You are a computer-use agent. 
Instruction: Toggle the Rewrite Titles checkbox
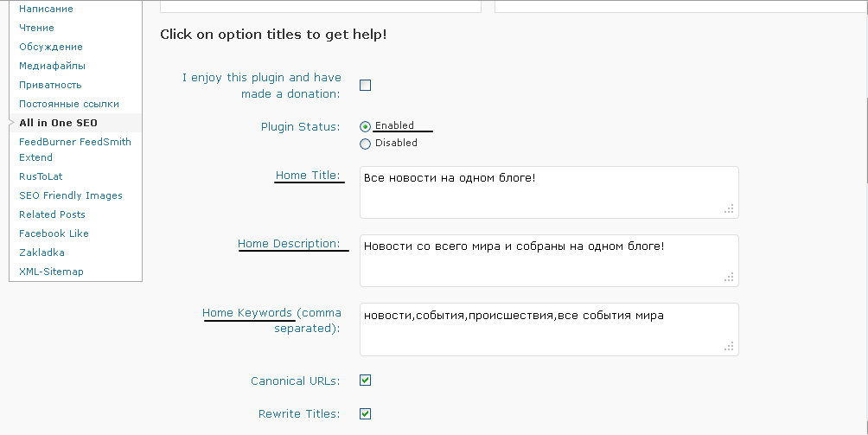[366, 414]
